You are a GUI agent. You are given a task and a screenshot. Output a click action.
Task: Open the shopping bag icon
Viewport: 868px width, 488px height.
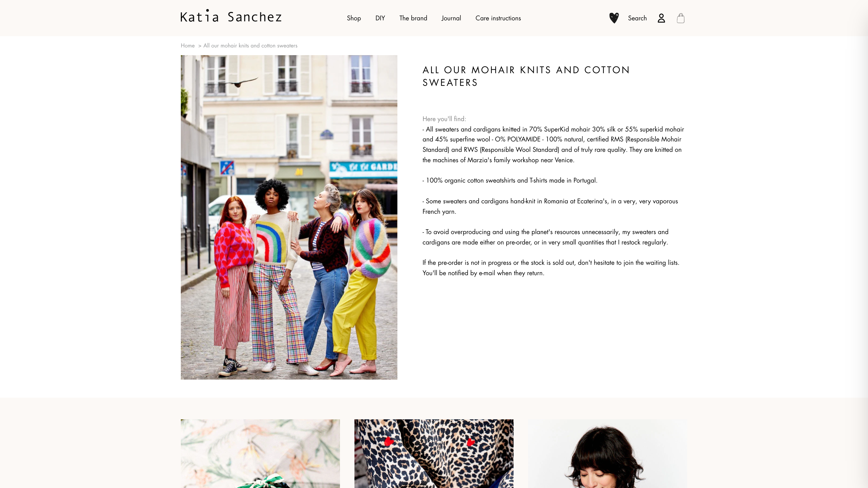(x=680, y=18)
